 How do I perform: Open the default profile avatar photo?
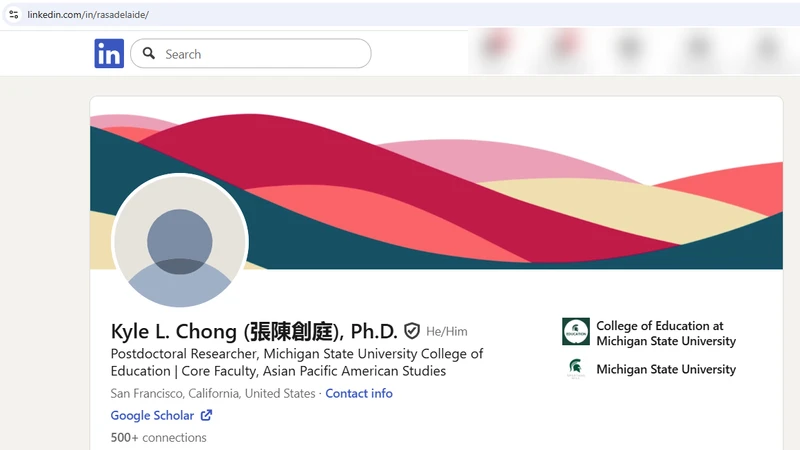(x=180, y=242)
